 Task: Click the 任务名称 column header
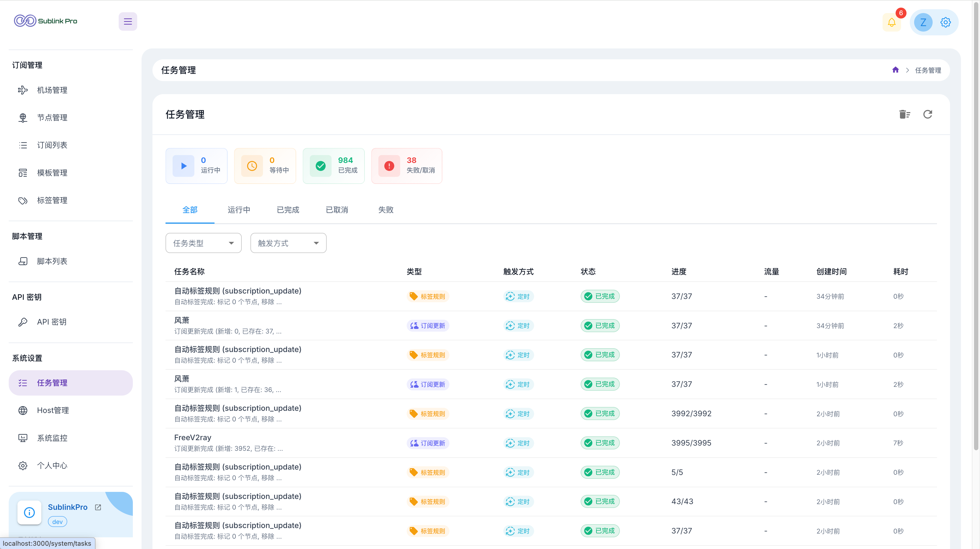189,272
